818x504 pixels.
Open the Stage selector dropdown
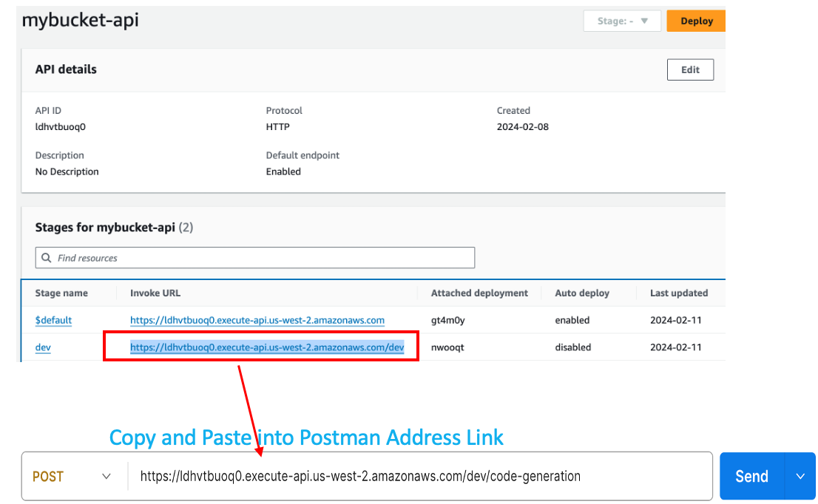click(621, 21)
